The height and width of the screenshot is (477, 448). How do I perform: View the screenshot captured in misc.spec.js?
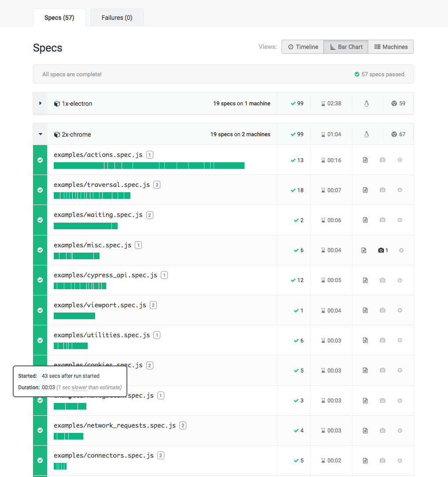tap(381, 250)
